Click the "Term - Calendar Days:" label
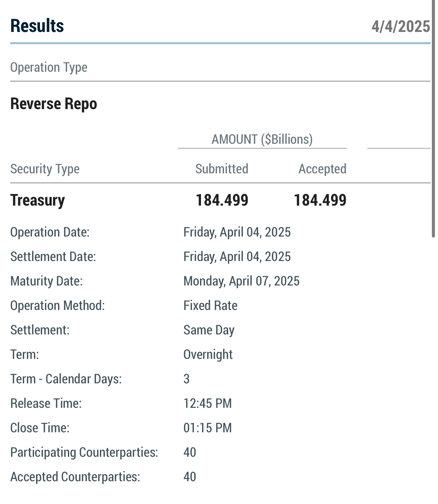 pyautogui.click(x=66, y=379)
